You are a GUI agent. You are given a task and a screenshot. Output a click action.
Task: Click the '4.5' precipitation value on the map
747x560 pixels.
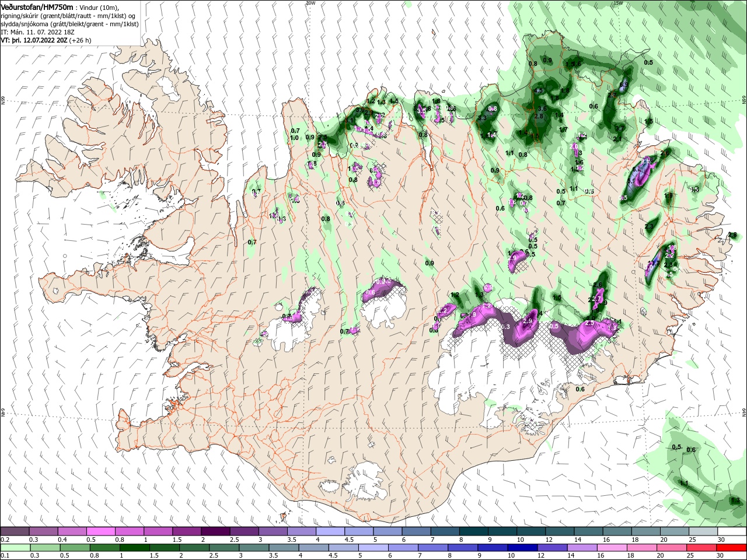[539, 91]
